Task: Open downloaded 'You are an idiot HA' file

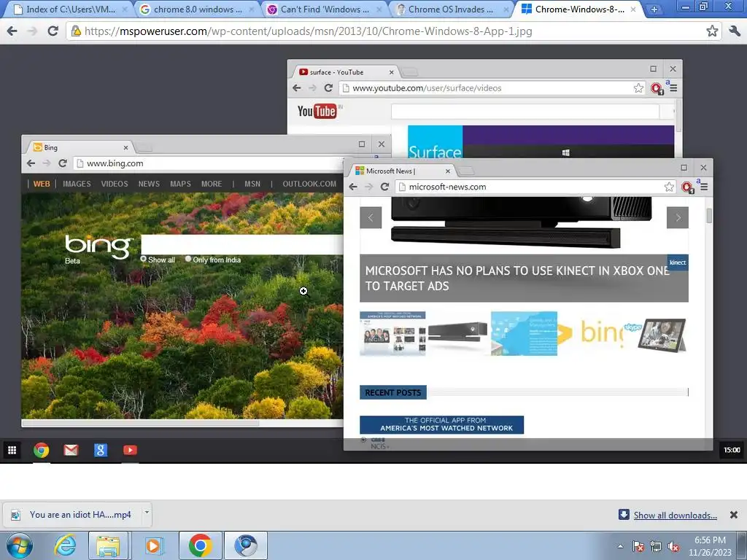Action: (74, 515)
